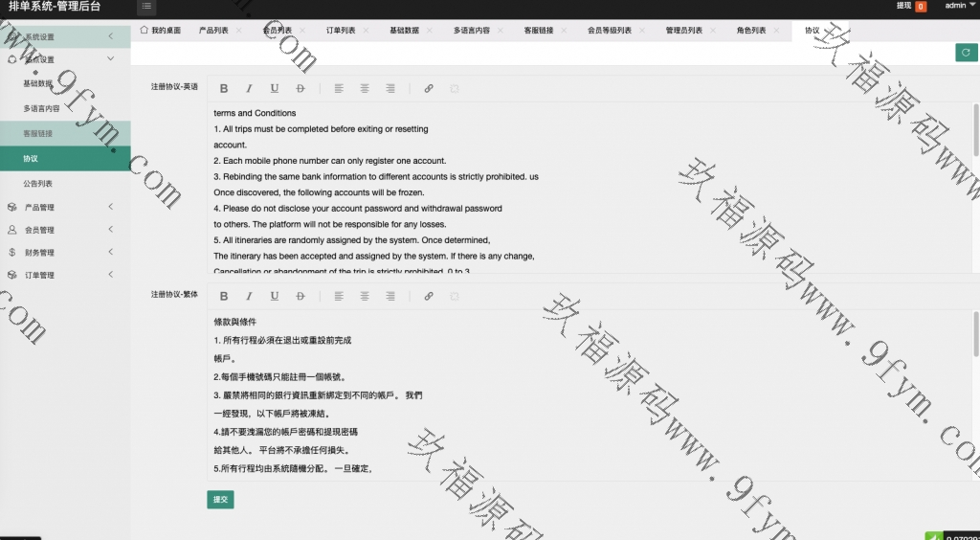The image size is (980, 540).
Task: Click underline in the English agreement toolbar
Action: coord(275,88)
